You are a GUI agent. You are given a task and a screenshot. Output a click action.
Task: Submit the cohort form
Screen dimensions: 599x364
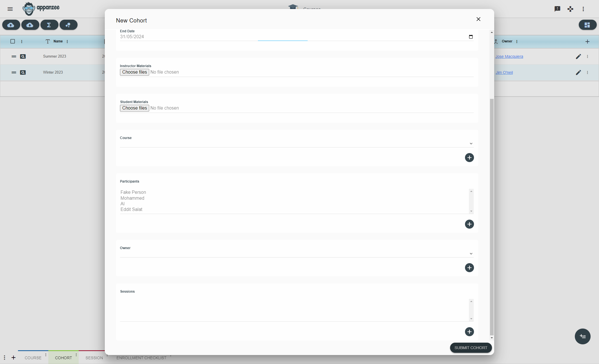coord(471,348)
